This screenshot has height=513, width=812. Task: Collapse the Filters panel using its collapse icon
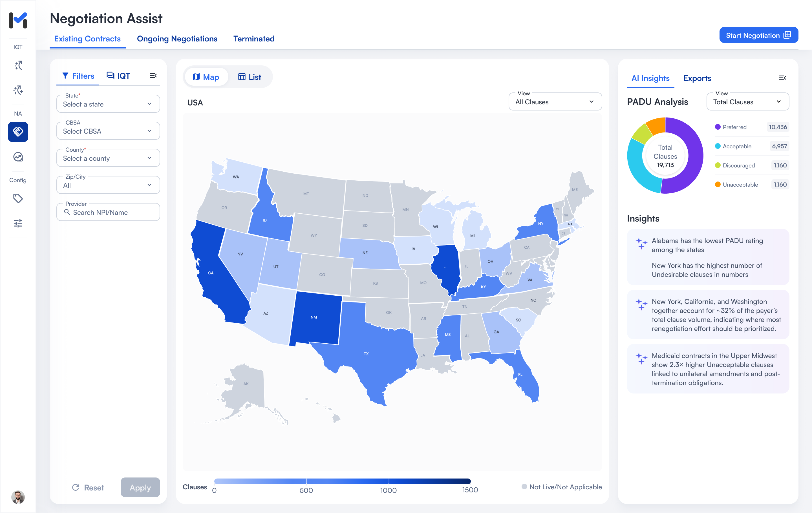(x=153, y=76)
